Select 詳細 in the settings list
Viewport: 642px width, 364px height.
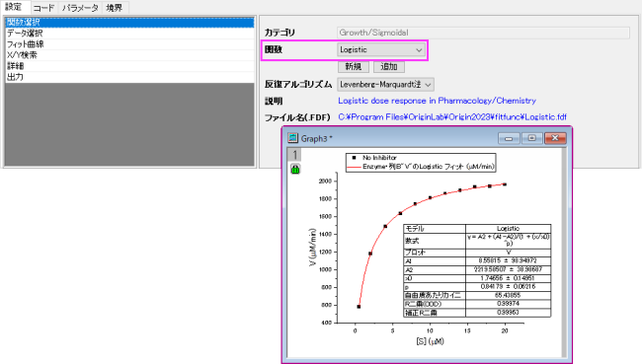click(129, 66)
